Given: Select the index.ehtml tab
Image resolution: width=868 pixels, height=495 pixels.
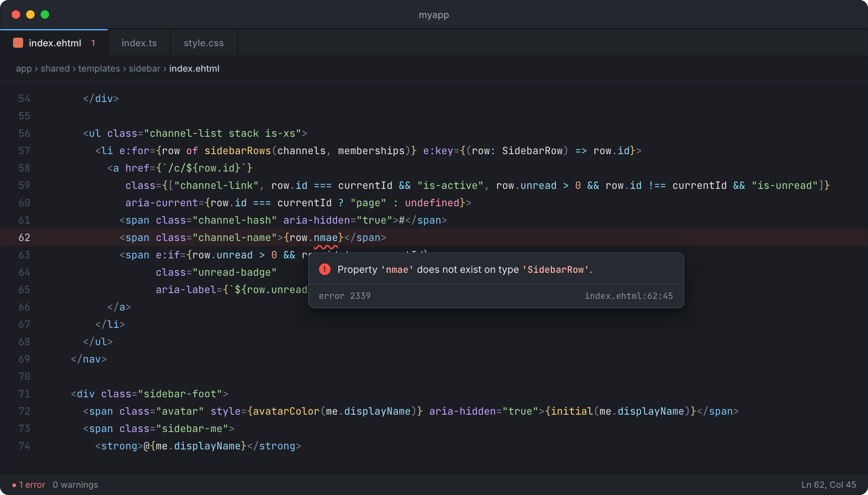Looking at the screenshot, I should (54, 43).
